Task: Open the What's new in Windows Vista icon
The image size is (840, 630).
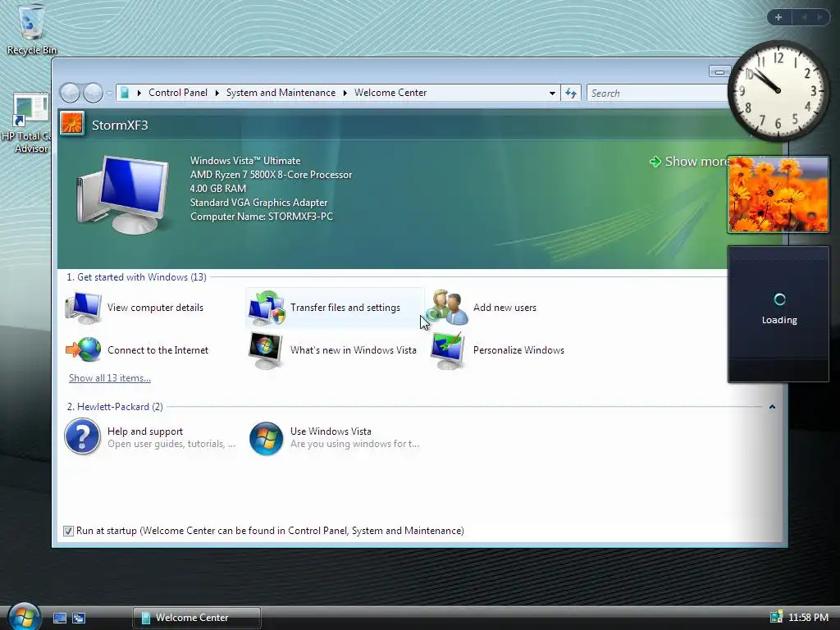Action: tap(266, 350)
